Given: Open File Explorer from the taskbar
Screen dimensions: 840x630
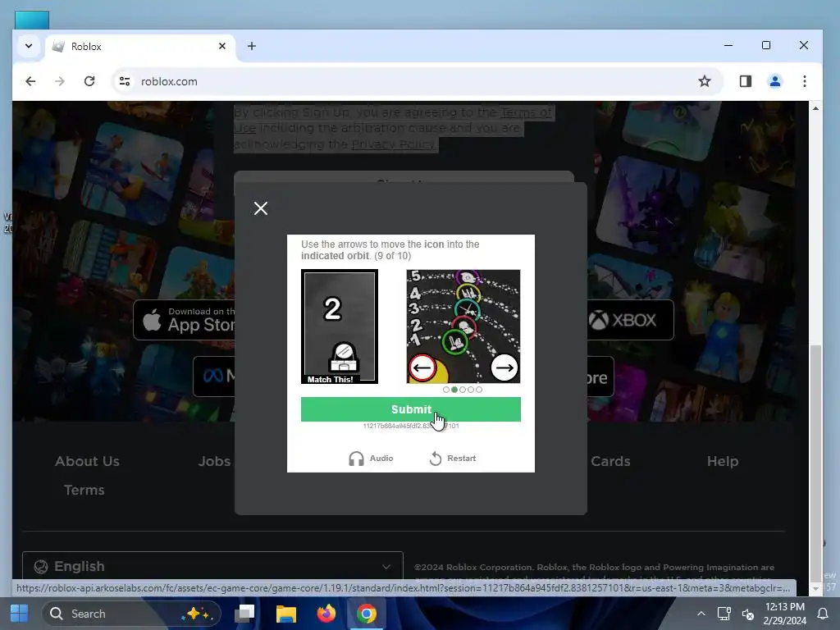Looking at the screenshot, I should pos(286,614).
